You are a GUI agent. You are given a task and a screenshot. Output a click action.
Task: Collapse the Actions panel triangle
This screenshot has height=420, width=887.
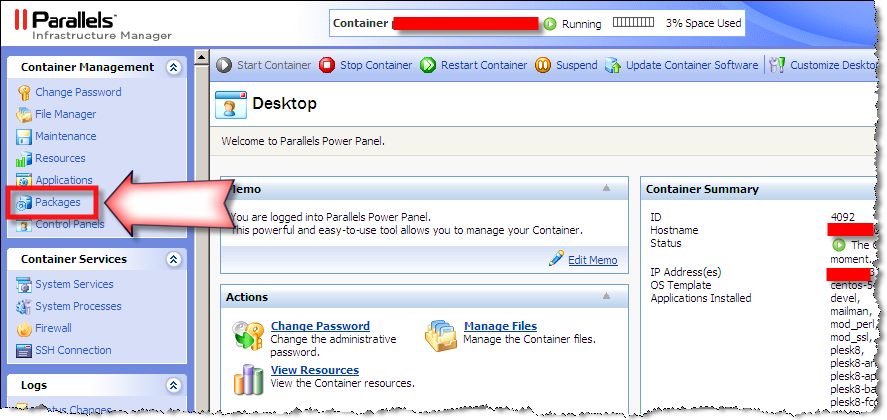[606, 295]
